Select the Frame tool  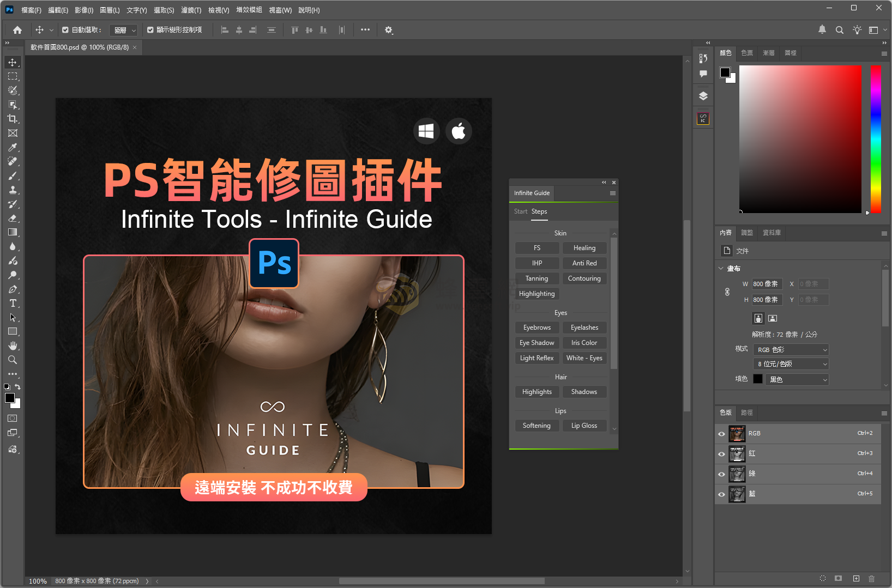(13, 133)
